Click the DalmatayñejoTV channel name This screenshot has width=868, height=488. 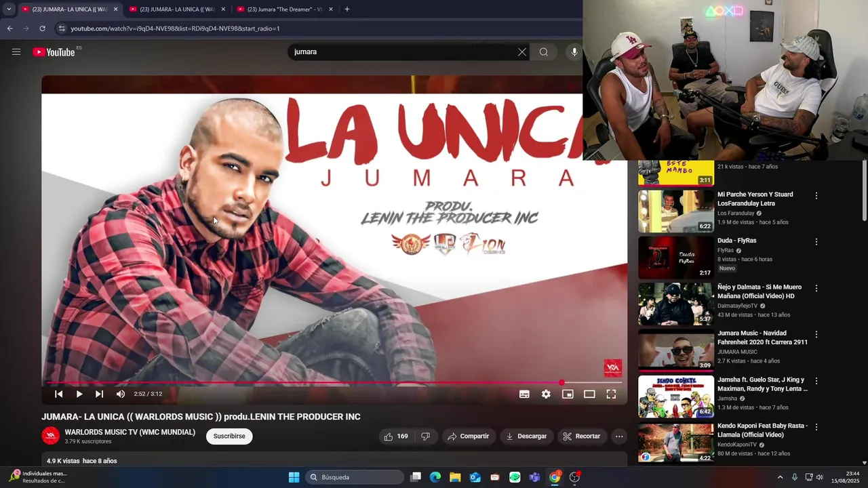pyautogui.click(x=737, y=306)
